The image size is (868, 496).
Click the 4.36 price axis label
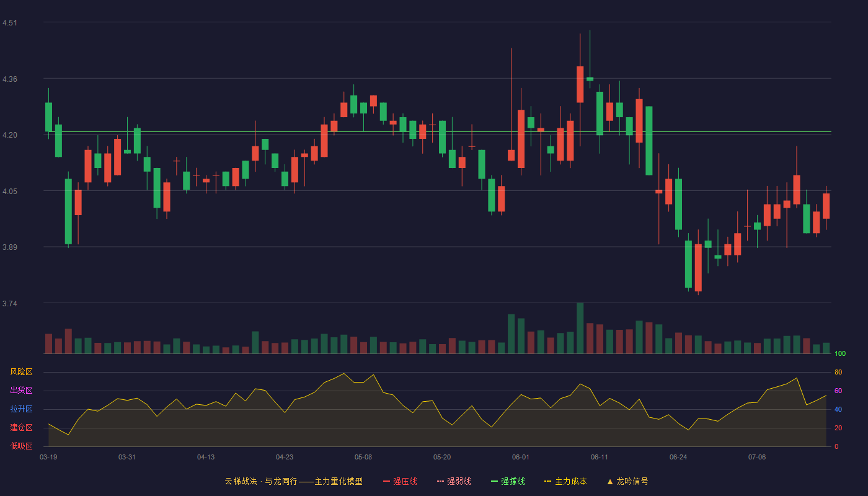(10, 79)
